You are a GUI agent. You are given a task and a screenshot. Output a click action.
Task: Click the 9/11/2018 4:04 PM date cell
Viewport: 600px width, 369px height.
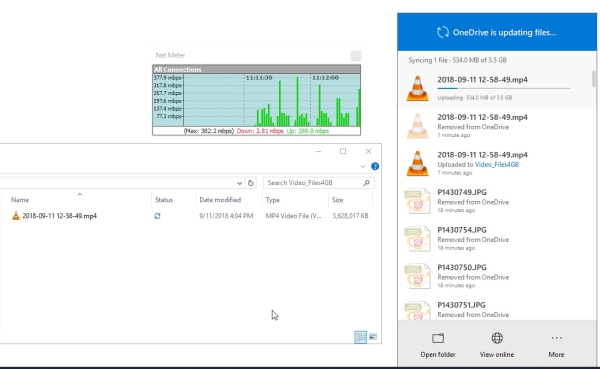(226, 216)
